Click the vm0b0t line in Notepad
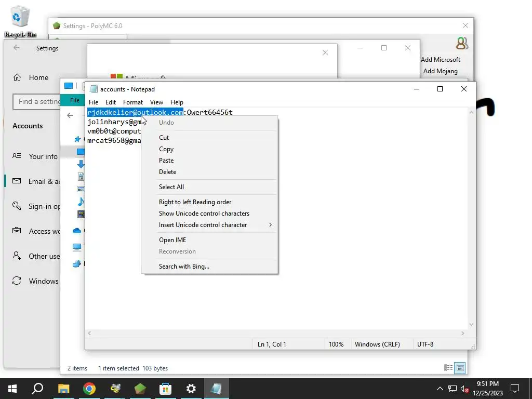 pyautogui.click(x=114, y=131)
